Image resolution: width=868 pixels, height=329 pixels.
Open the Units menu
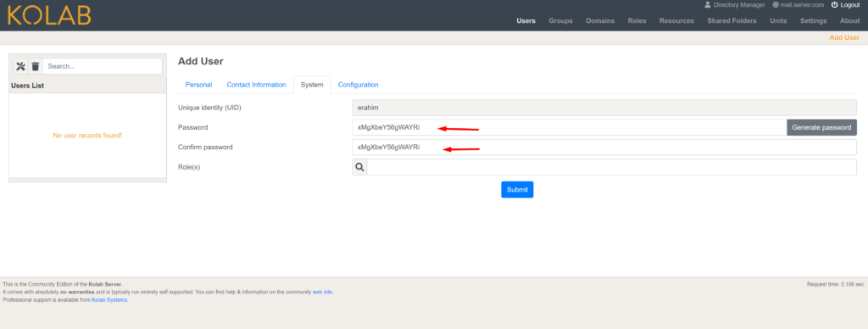(778, 21)
